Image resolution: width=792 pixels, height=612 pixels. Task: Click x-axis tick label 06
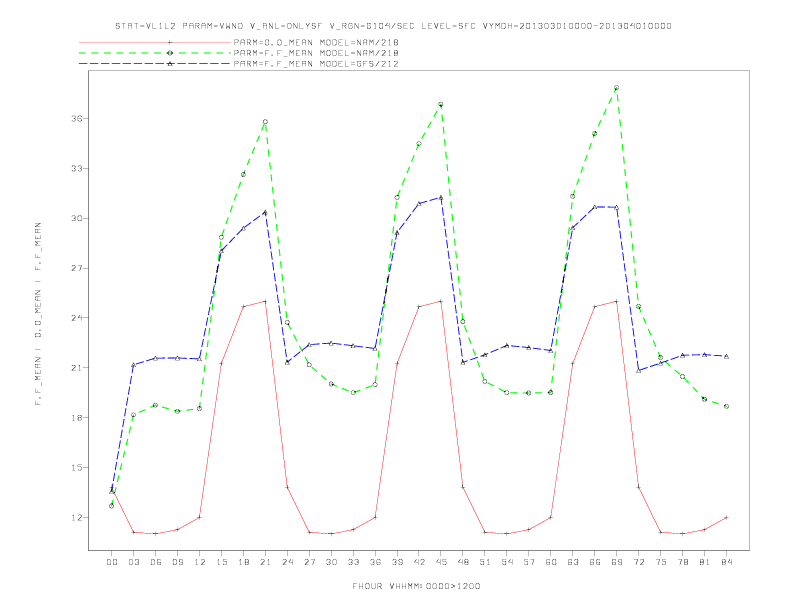156,562
